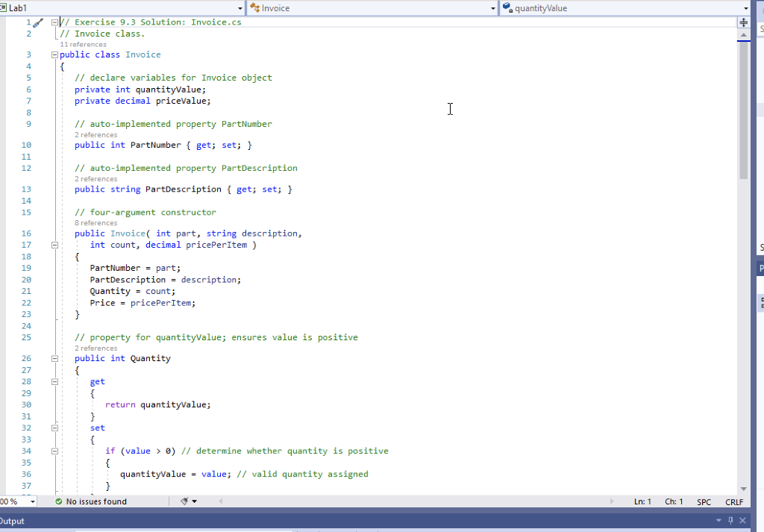This screenshot has height=532, width=764.
Task: Open the 11 references CodeLens link
Action: (x=83, y=44)
